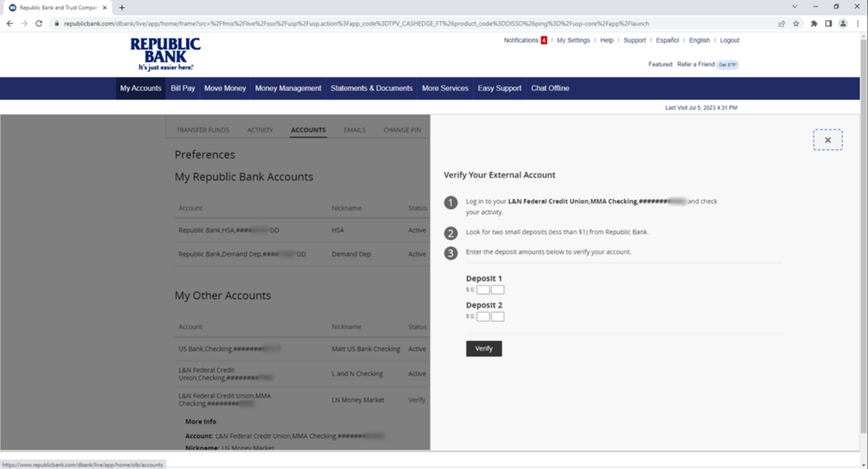This screenshot has width=868, height=469.
Task: Bookmark this page with the star icon
Action: (x=796, y=23)
